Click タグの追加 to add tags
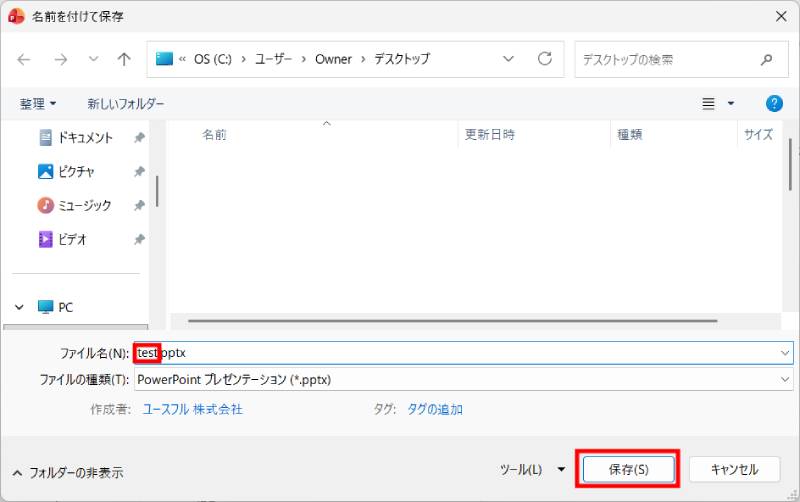This screenshot has height=502, width=800. 435,409
